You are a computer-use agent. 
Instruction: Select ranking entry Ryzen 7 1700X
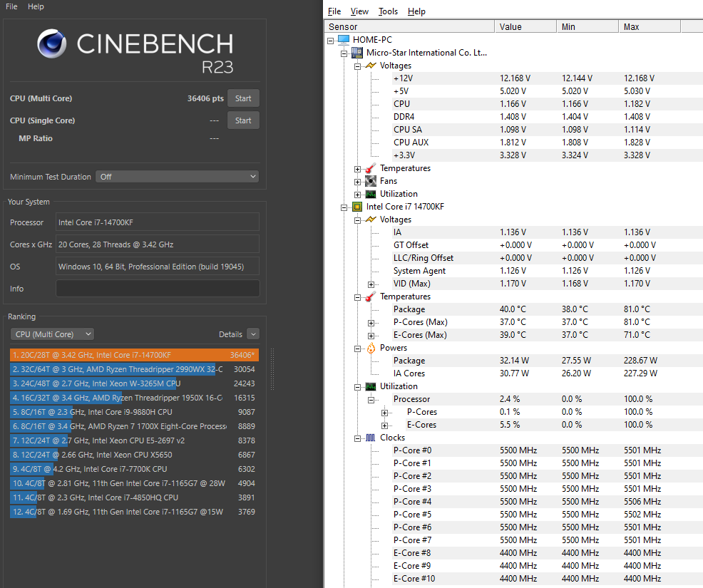tap(134, 426)
